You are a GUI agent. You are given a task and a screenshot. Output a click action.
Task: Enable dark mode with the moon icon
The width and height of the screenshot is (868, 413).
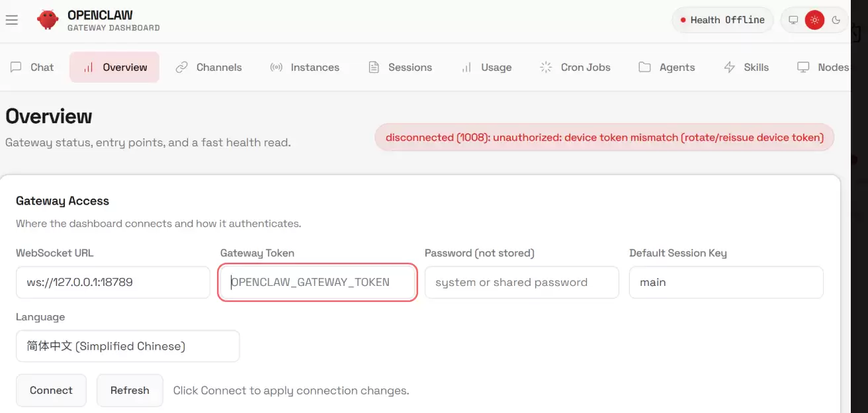point(836,20)
